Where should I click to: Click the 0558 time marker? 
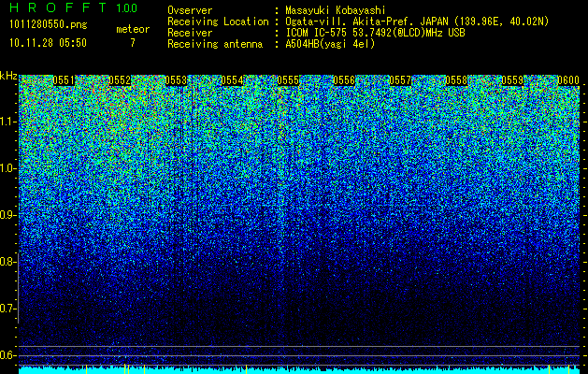click(x=456, y=80)
